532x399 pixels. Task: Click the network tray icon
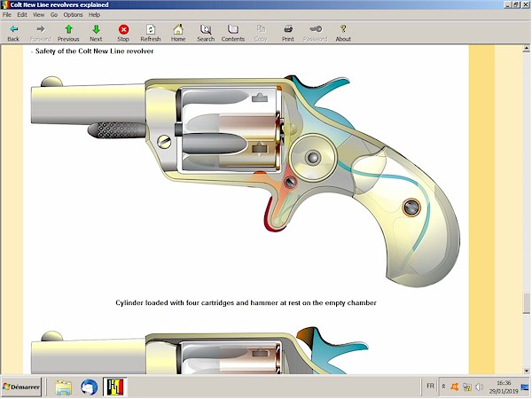point(467,387)
